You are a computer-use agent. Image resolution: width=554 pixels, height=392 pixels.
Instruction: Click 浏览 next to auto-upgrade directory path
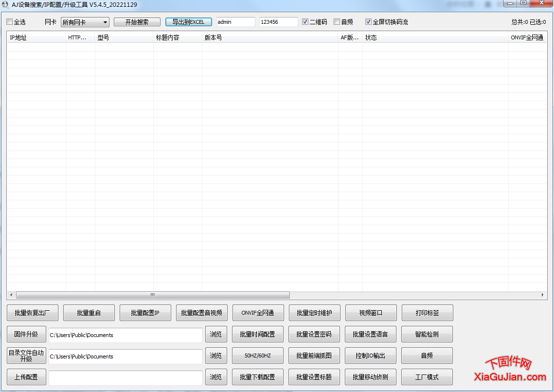(x=216, y=356)
